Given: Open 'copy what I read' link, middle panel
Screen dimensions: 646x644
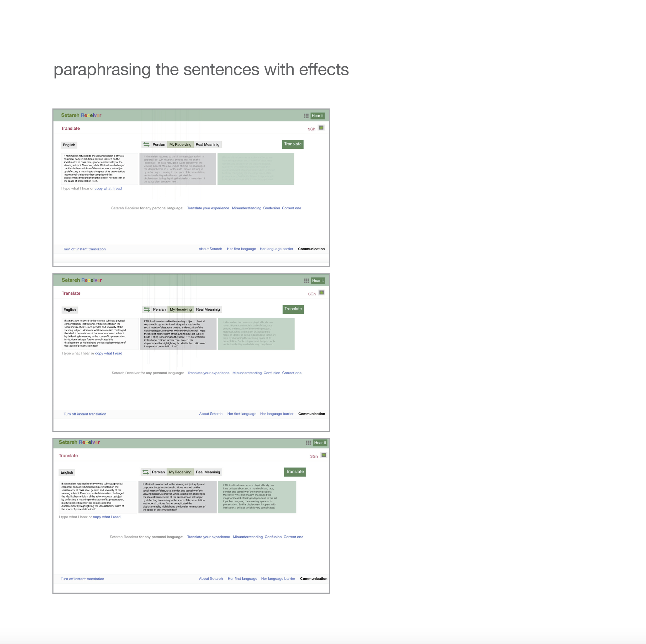Looking at the screenshot, I should [108, 353].
